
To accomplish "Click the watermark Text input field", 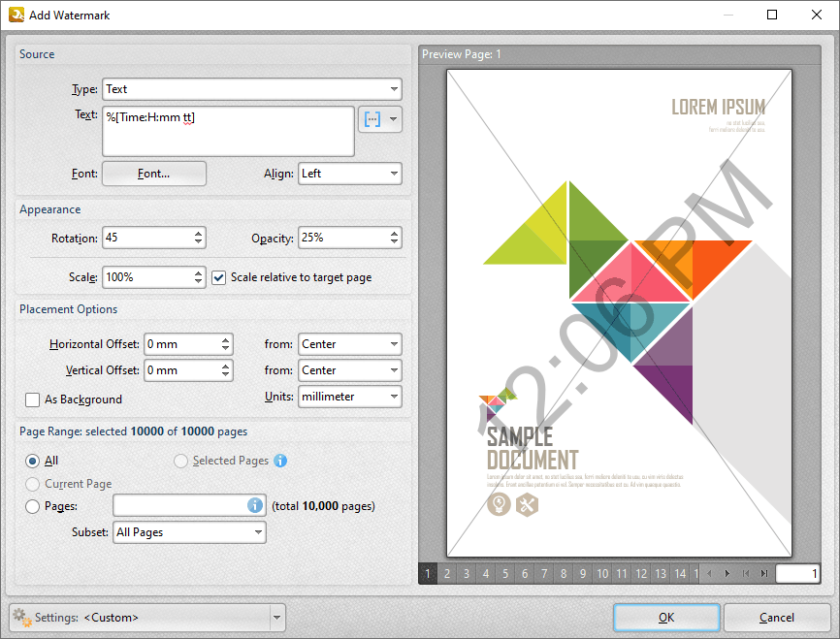I will point(228,131).
